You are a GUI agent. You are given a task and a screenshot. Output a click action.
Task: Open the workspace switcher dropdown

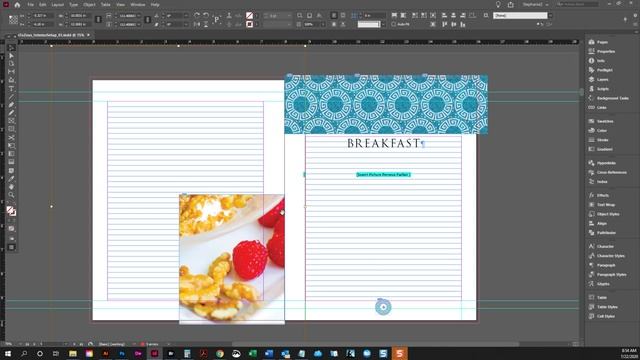pos(536,4)
